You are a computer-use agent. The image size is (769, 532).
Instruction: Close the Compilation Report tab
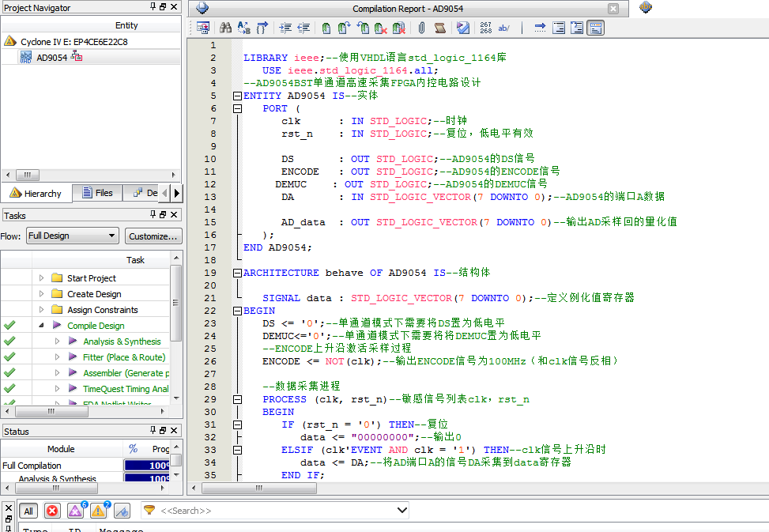(x=613, y=9)
